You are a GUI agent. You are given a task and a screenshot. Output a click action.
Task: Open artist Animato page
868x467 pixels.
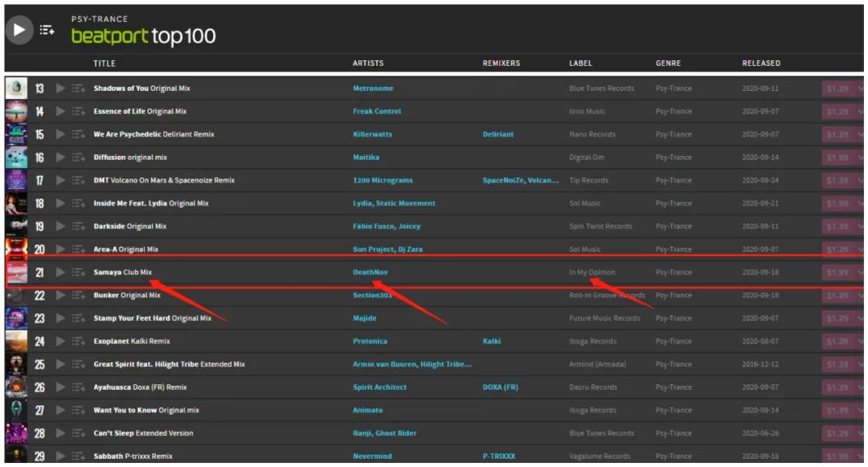(367, 410)
